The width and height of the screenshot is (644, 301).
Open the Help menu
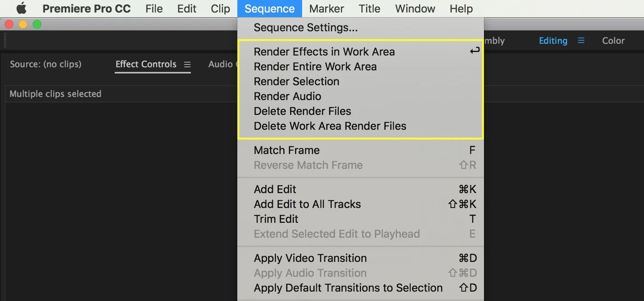[x=461, y=9]
